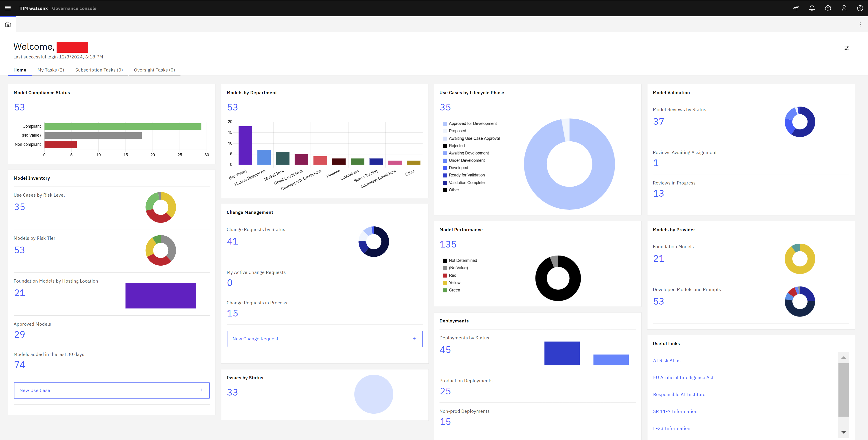The height and width of the screenshot is (440, 868).
Task: Click the New Change Request button
Action: coord(324,338)
